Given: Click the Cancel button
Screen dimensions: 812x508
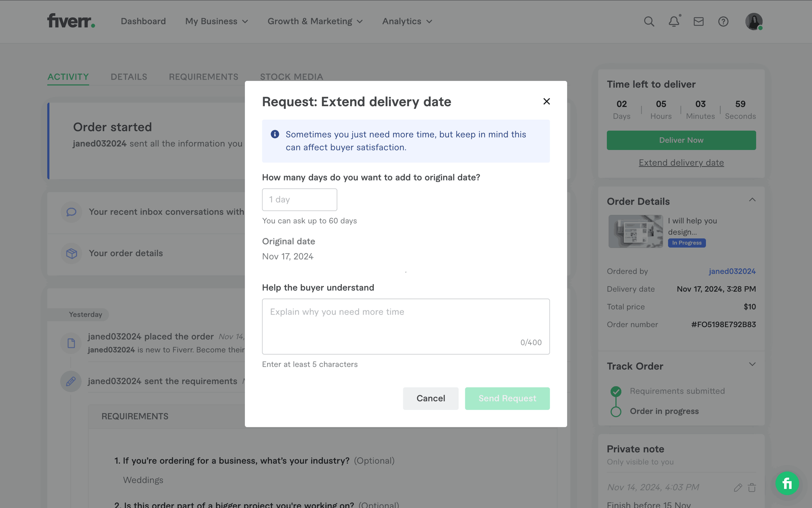Looking at the screenshot, I should 431,398.
